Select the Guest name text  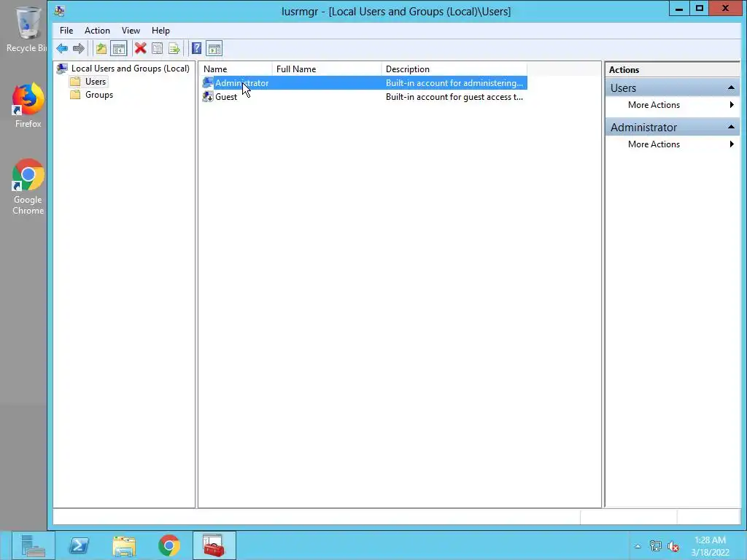click(226, 97)
